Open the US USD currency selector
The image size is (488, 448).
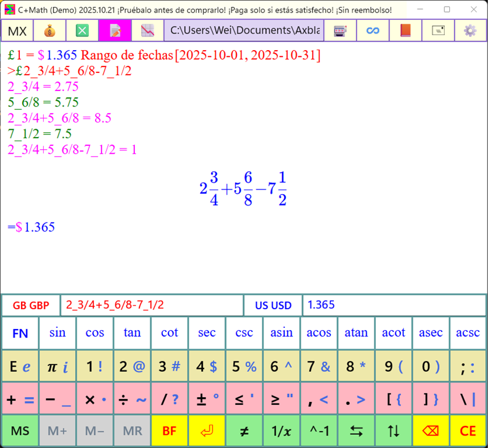pyautogui.click(x=272, y=305)
